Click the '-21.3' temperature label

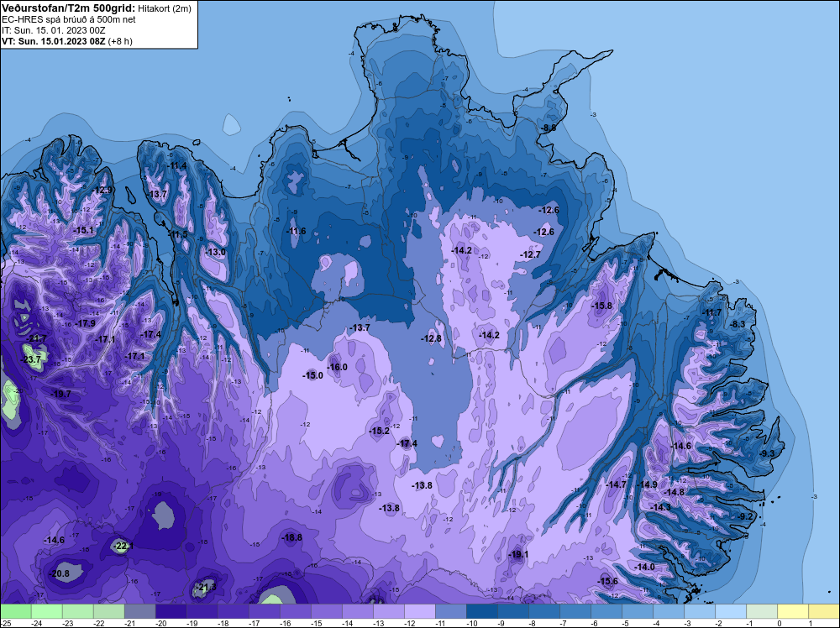(x=206, y=587)
